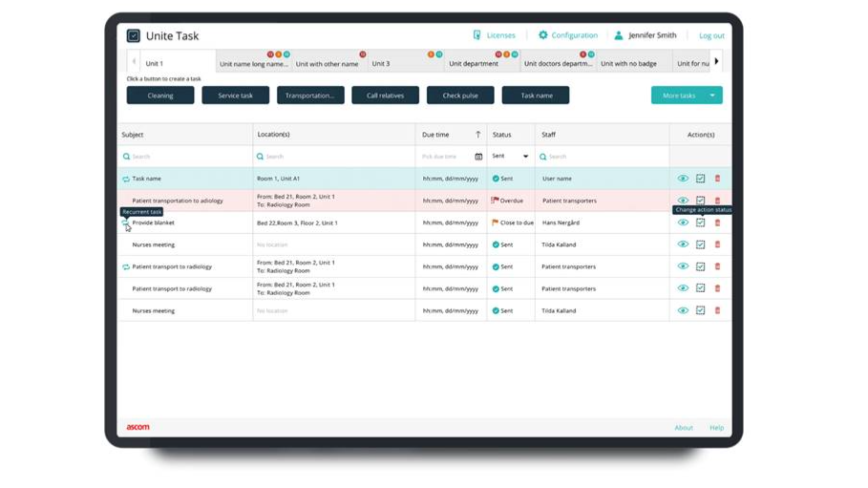This screenshot has width=868, height=488.
Task: Click recurrent icon on Task name row
Action: (126, 179)
